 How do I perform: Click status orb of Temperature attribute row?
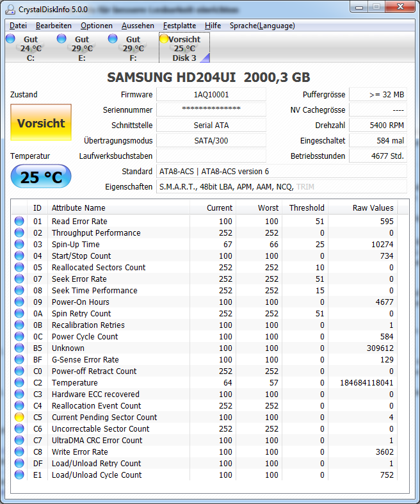(19, 382)
